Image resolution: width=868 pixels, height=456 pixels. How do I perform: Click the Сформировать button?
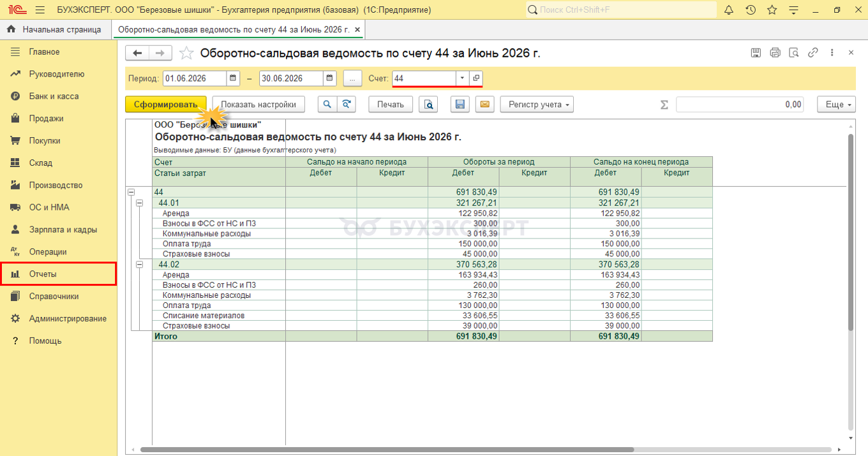166,105
